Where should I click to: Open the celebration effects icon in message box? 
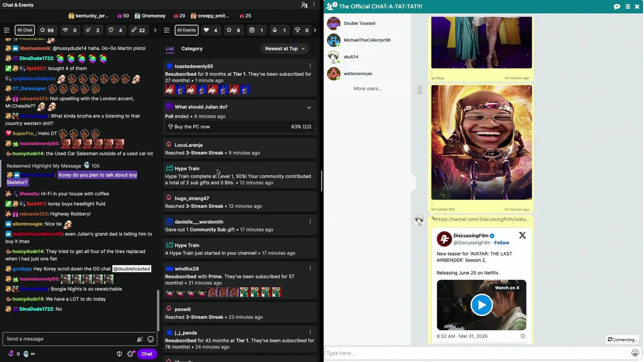pos(140,339)
